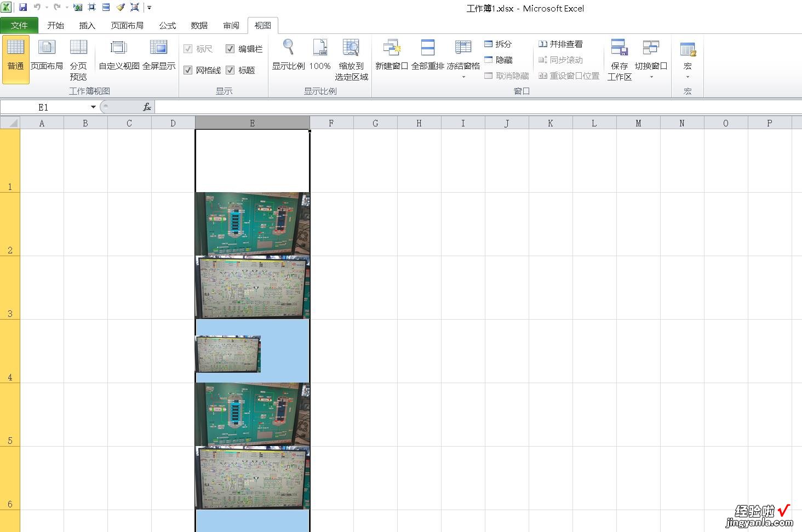Open the Undo history dropdown arrow
This screenshot has height=532, width=802.
(x=47, y=8)
